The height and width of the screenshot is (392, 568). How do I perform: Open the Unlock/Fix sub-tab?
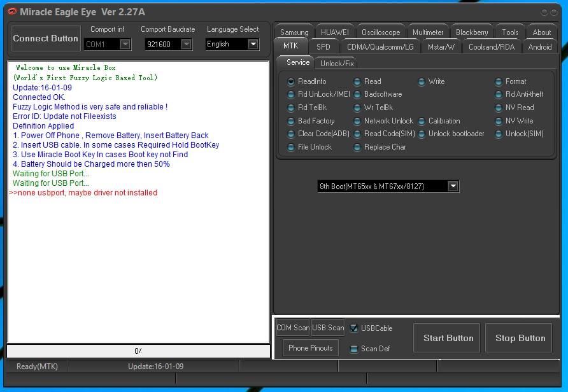coord(336,64)
